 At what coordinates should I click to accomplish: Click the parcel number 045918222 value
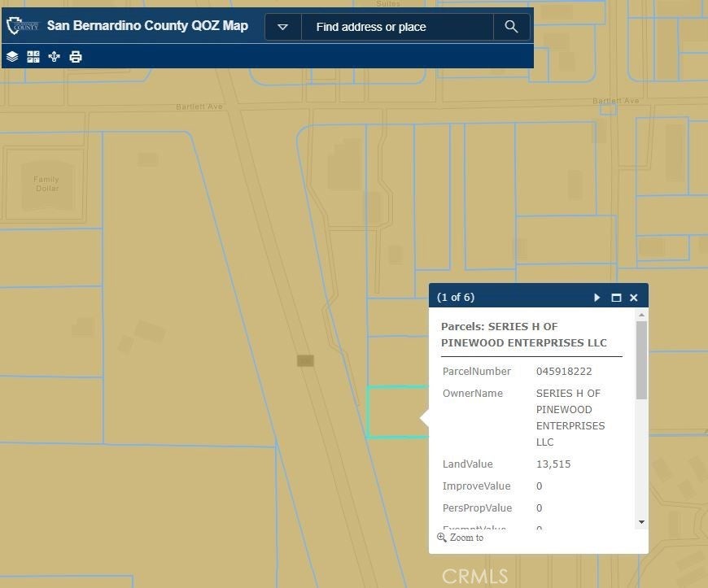pyautogui.click(x=564, y=372)
